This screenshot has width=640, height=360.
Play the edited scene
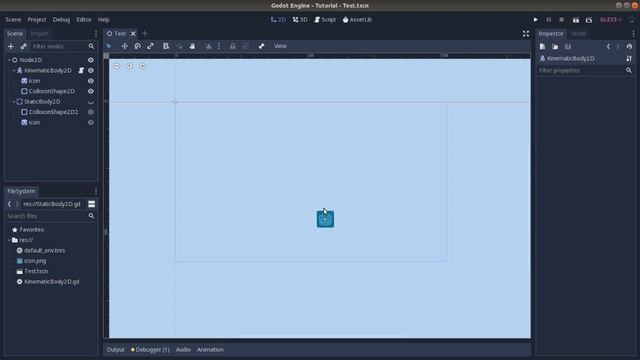[x=576, y=20]
